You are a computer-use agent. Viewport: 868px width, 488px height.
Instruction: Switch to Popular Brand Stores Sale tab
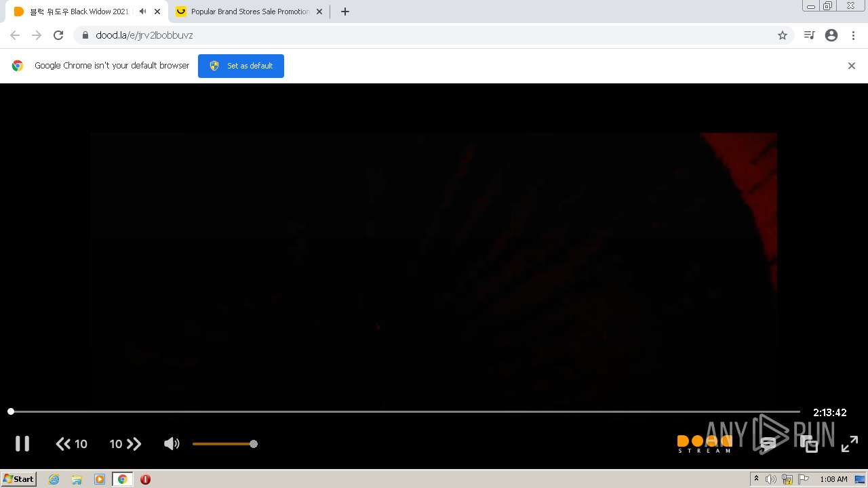(x=250, y=12)
